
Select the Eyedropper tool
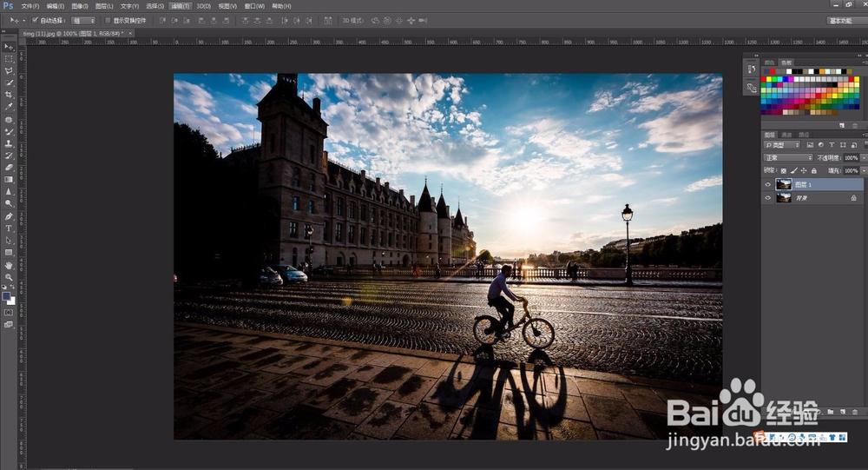click(x=9, y=107)
